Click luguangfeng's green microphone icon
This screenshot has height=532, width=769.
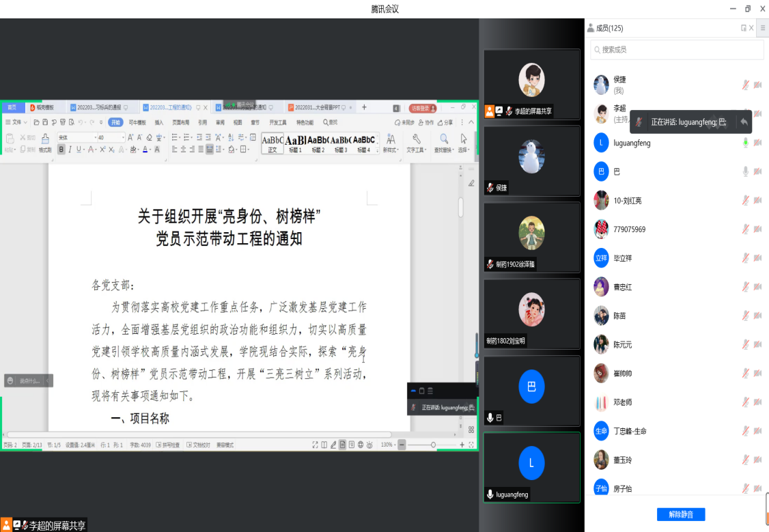tap(746, 143)
